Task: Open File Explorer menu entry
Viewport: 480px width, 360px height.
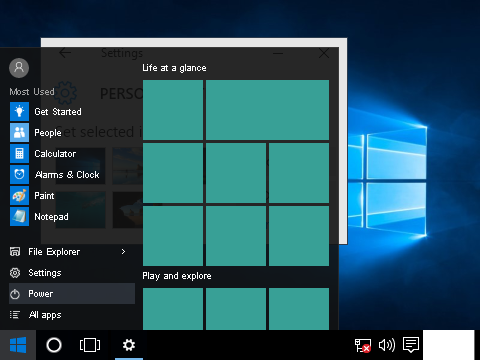Action: (72, 252)
